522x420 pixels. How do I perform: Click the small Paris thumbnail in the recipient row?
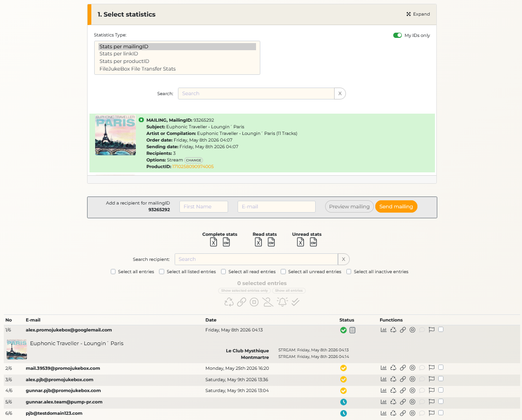click(x=17, y=349)
